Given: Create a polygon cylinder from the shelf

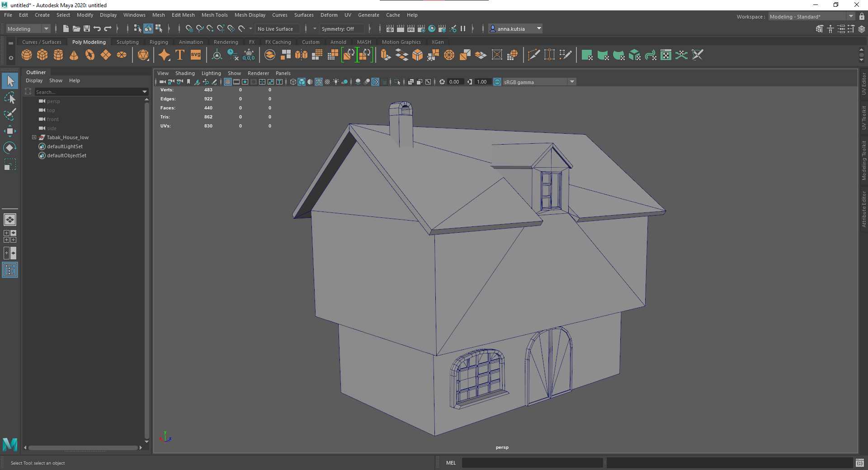Looking at the screenshot, I should click(58, 55).
